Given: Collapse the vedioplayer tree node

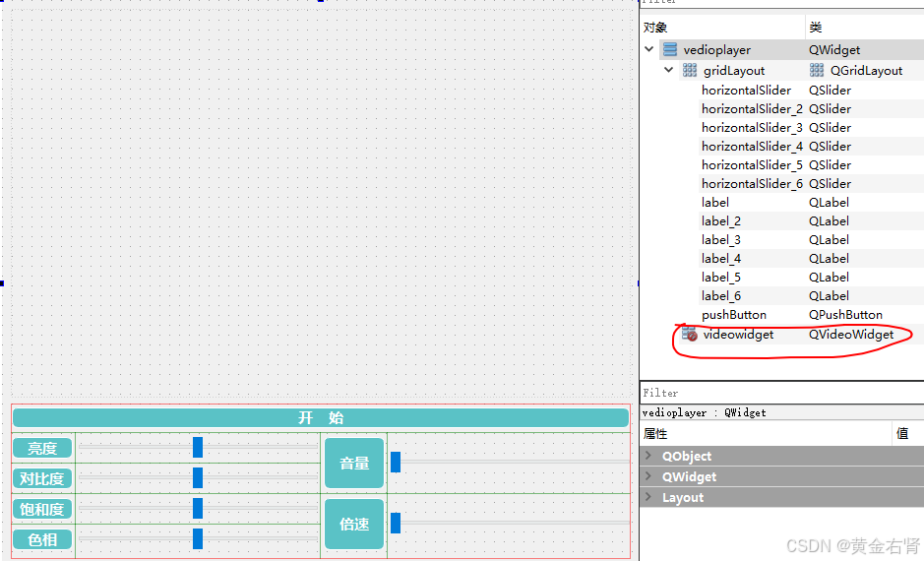Looking at the screenshot, I should 648,49.
